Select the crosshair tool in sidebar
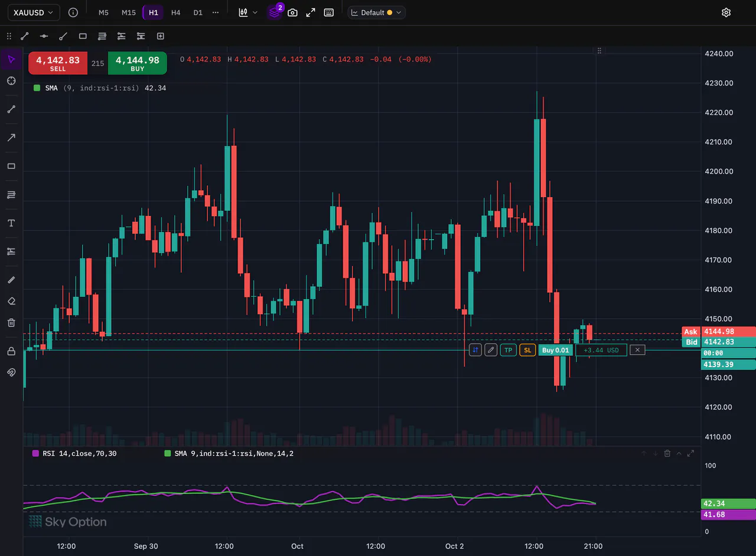The height and width of the screenshot is (556, 756). click(11, 81)
